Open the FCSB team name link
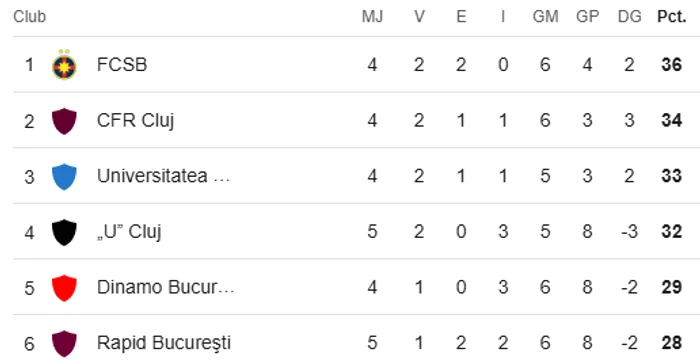The width and height of the screenshot is (700, 364). tap(122, 65)
